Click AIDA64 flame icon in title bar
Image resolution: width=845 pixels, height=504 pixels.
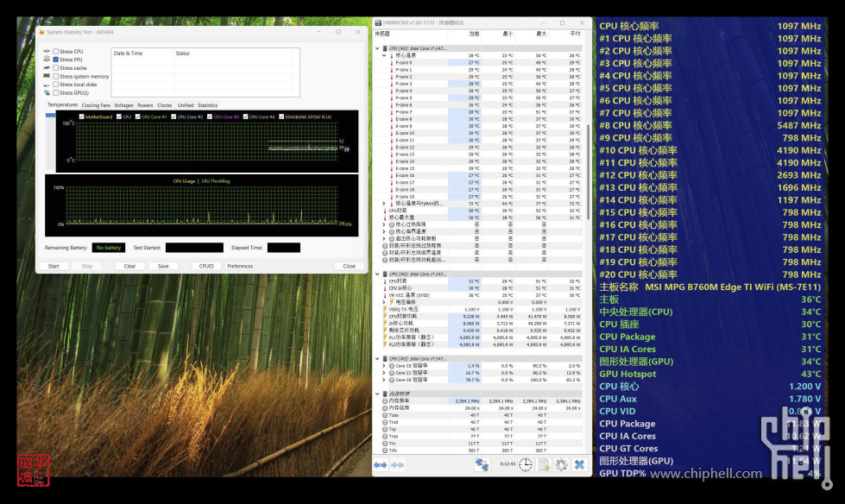(x=41, y=32)
